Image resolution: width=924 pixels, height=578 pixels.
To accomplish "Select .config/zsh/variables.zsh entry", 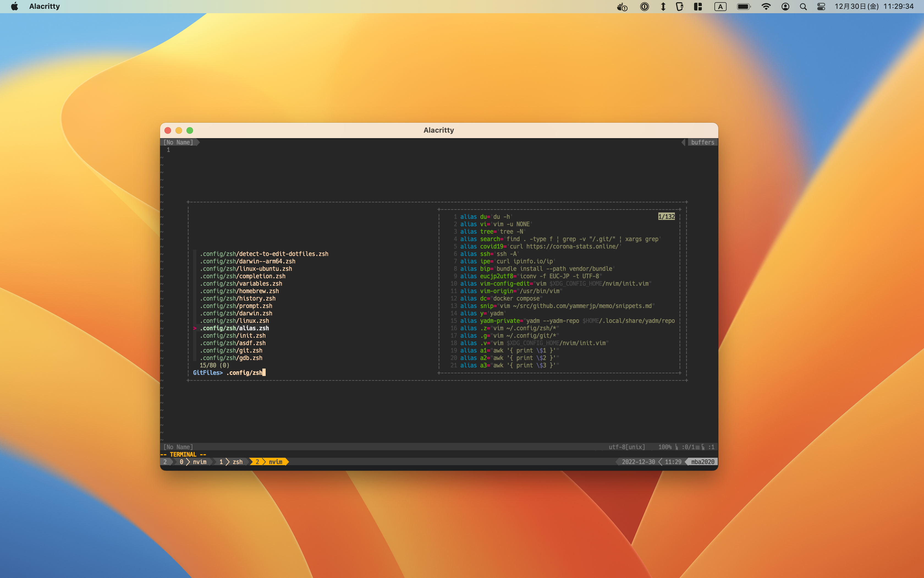I will [x=241, y=284].
